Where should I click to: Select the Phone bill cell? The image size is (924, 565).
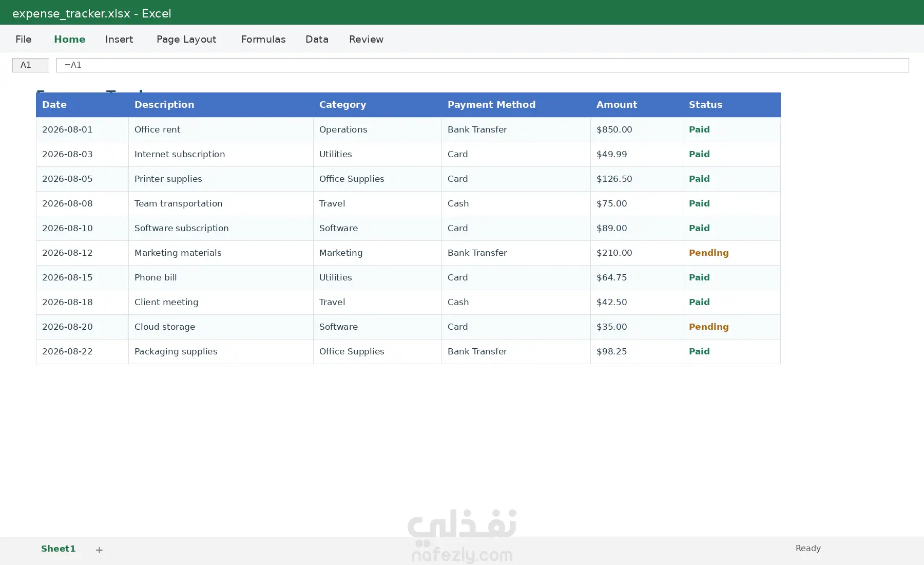point(221,277)
